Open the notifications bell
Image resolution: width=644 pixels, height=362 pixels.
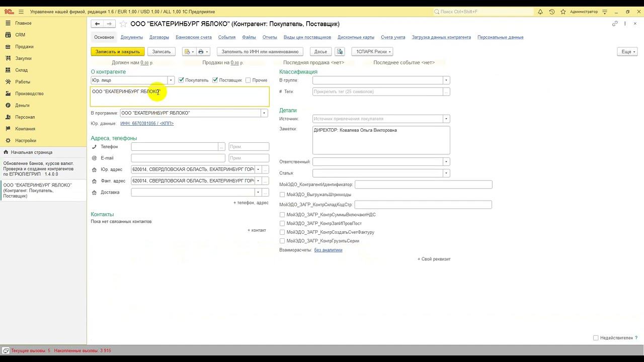[540, 12]
